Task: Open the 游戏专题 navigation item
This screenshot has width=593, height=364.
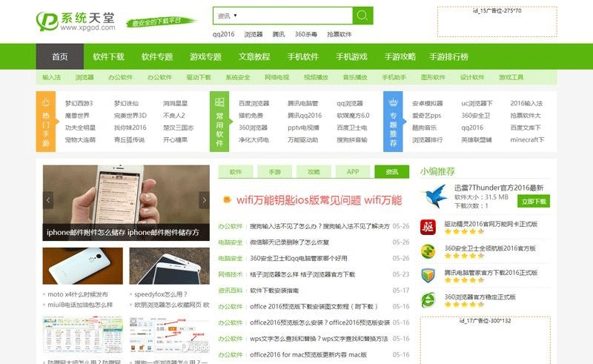Action: [x=205, y=57]
